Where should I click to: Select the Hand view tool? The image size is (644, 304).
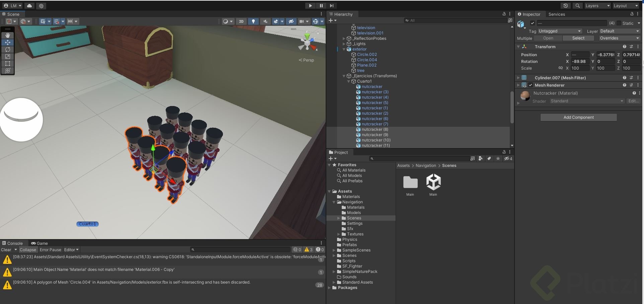[x=7, y=35]
